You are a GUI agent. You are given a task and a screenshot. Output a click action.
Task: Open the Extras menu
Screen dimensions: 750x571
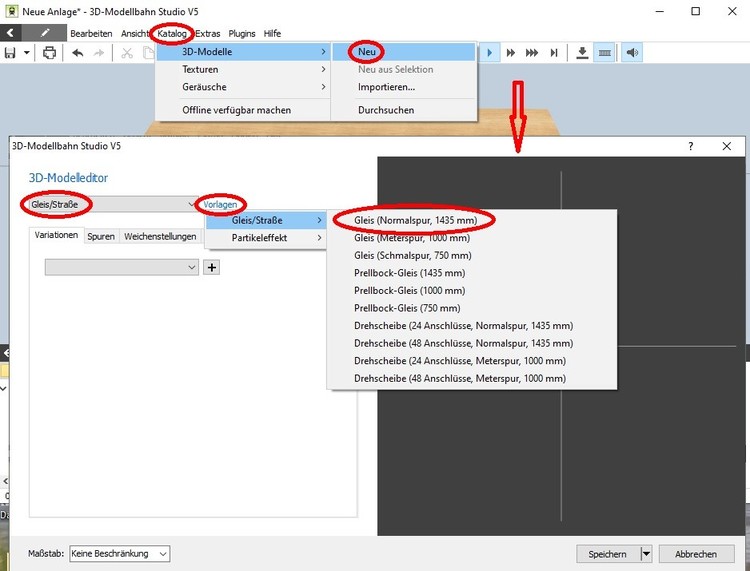pos(208,33)
